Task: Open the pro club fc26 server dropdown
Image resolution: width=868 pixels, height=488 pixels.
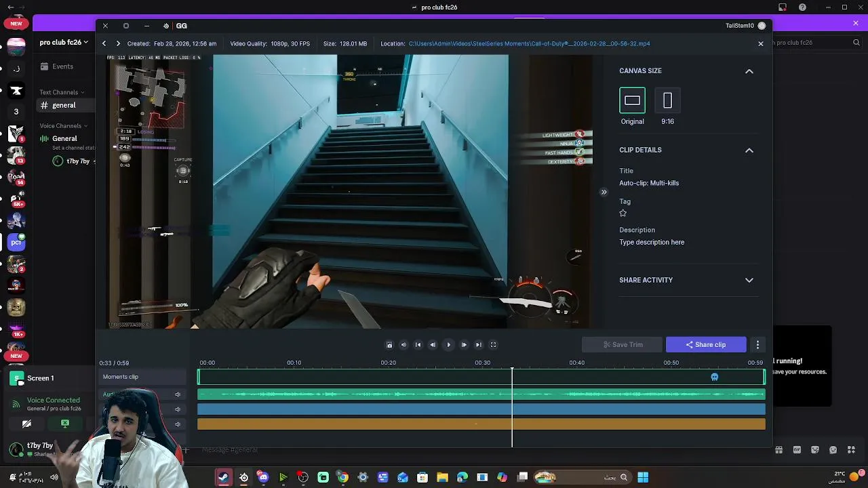Action: click(x=64, y=42)
